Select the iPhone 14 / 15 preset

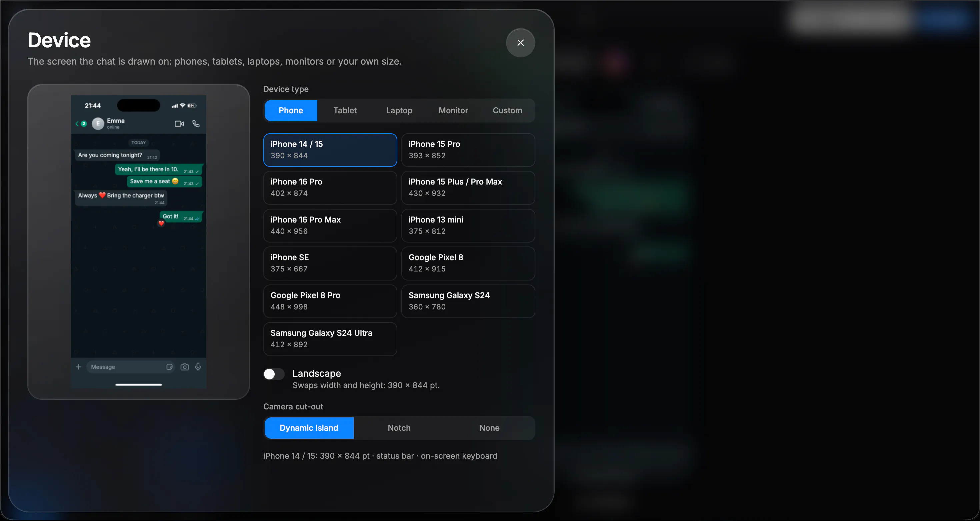point(330,150)
